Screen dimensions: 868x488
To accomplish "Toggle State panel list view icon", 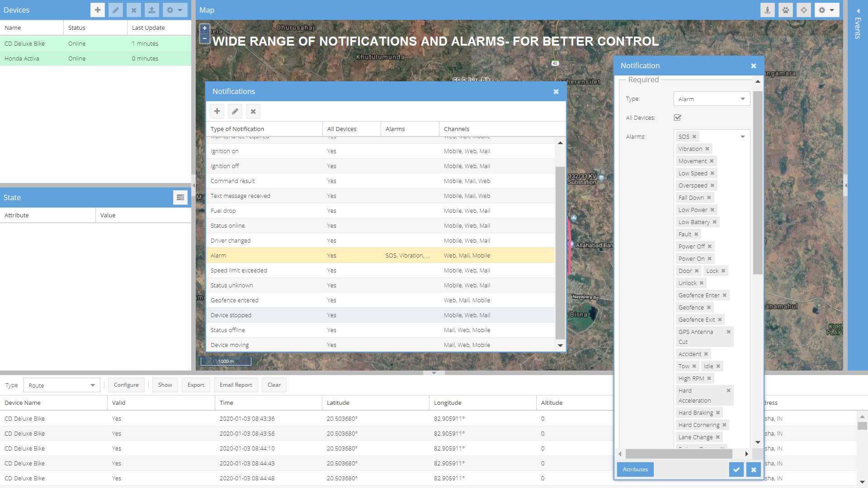I will 180,197.
